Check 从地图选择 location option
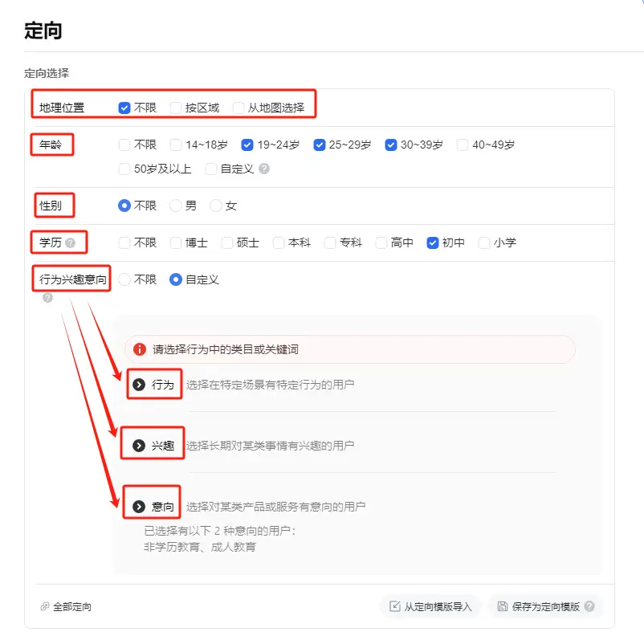The image size is (644, 644). [238, 108]
